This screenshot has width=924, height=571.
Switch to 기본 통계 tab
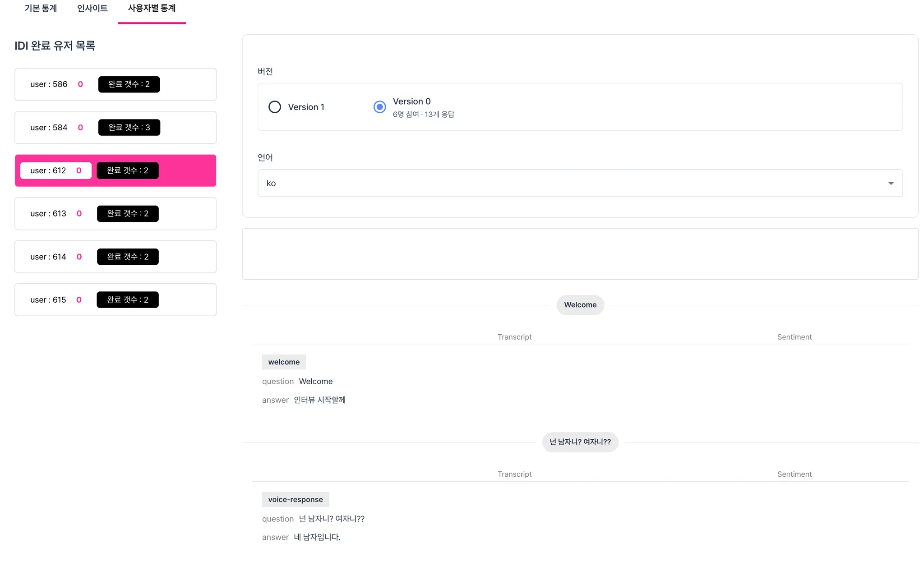pyautogui.click(x=41, y=9)
